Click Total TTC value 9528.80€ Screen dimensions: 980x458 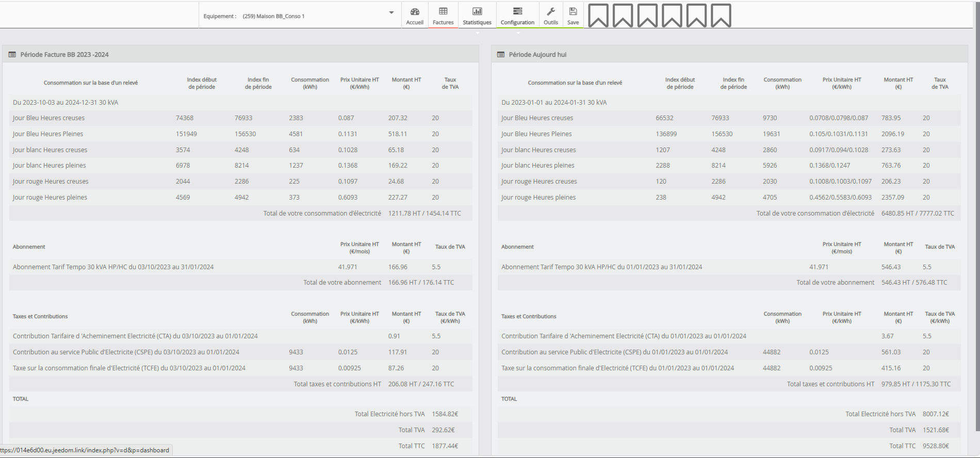pyautogui.click(x=936, y=446)
